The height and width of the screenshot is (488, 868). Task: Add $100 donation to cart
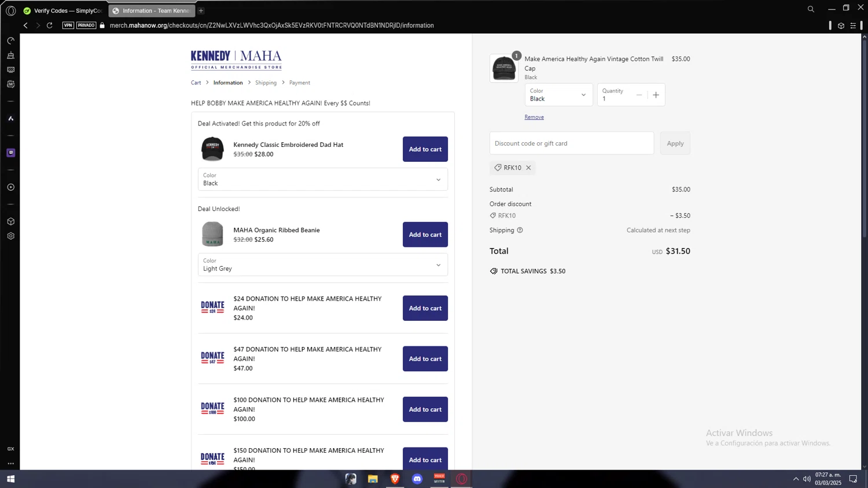[x=425, y=409]
